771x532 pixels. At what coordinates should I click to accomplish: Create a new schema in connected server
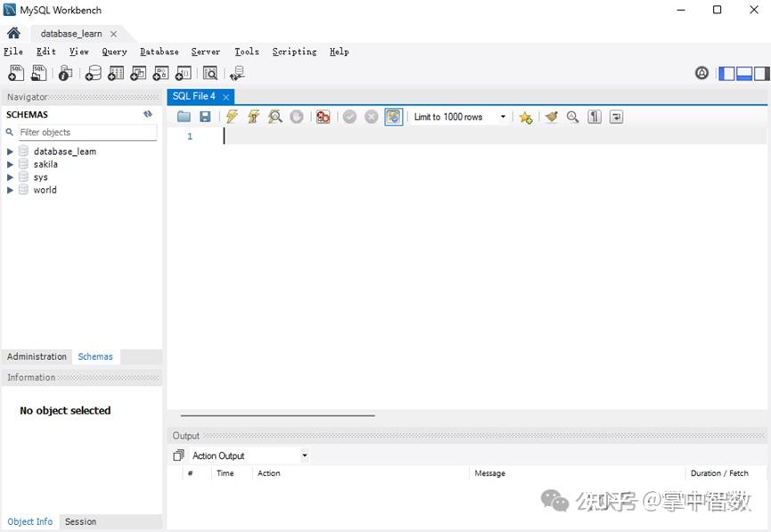pos(93,73)
